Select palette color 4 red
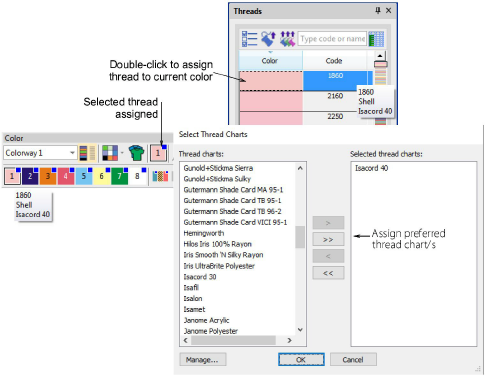Image resolution: width=485 pixels, height=388 pixels. pos(66,176)
